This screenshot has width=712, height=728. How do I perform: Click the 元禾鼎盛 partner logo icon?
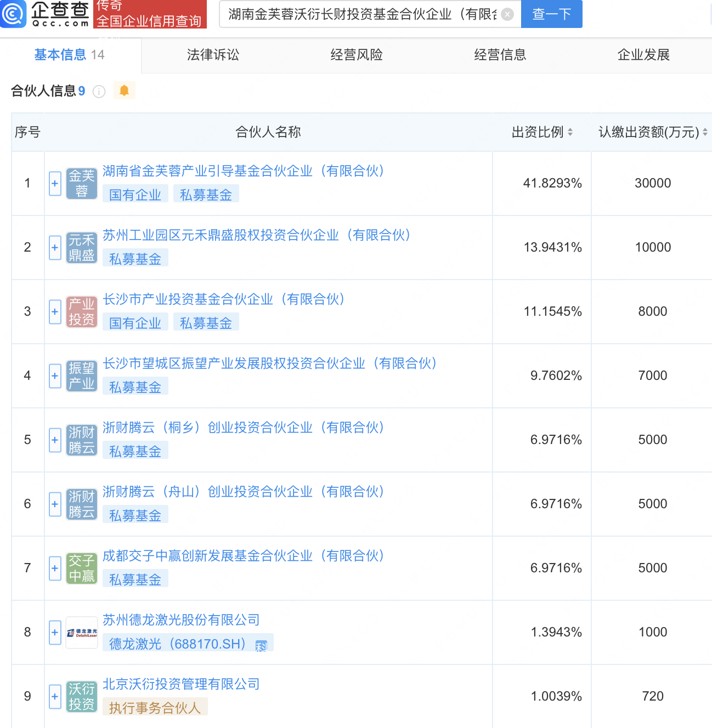coord(82,248)
